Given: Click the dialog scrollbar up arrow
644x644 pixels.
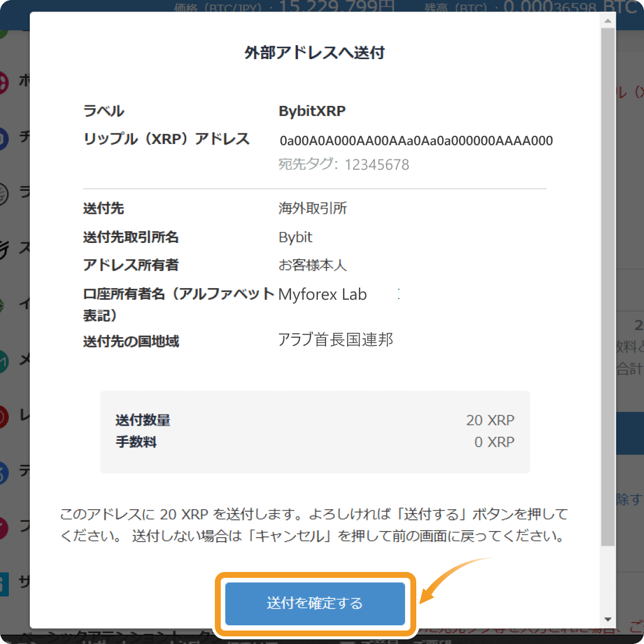Looking at the screenshot, I should 608,20.
